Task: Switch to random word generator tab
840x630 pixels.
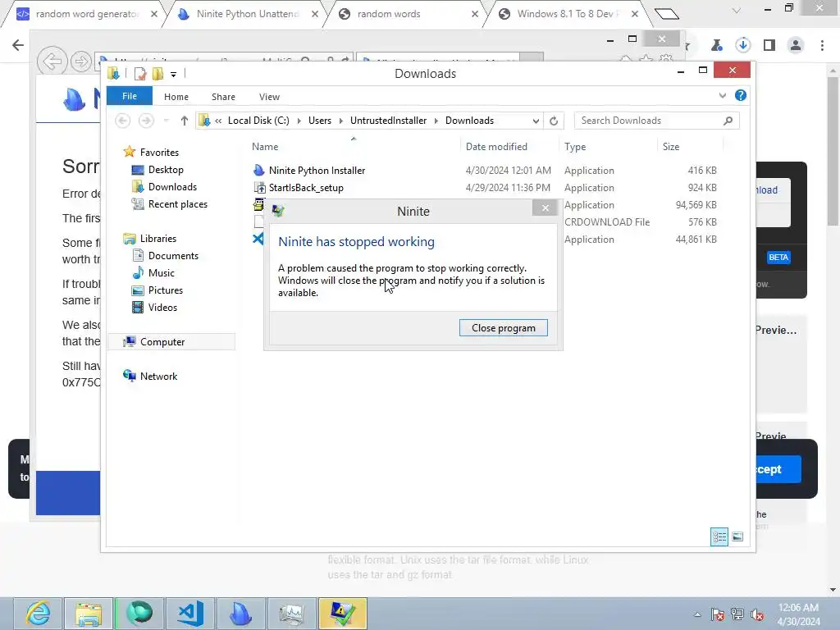Action: (x=87, y=14)
